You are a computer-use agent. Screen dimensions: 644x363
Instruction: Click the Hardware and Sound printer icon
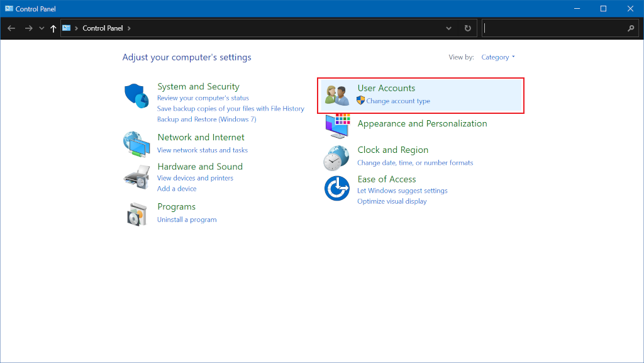point(136,177)
